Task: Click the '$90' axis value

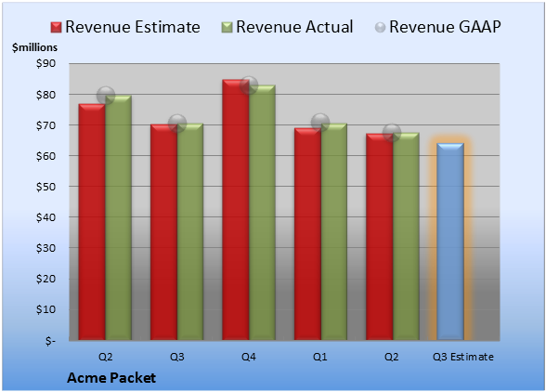Action: pos(46,63)
